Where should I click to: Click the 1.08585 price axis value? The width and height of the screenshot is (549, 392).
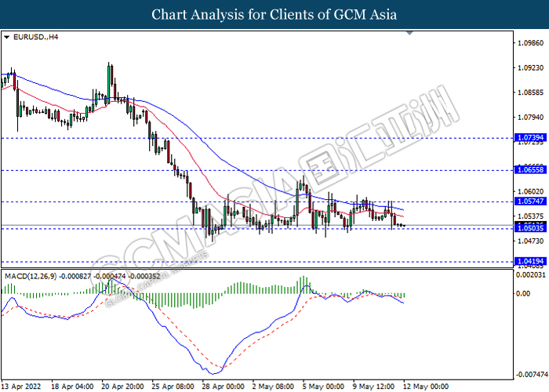[x=531, y=93]
